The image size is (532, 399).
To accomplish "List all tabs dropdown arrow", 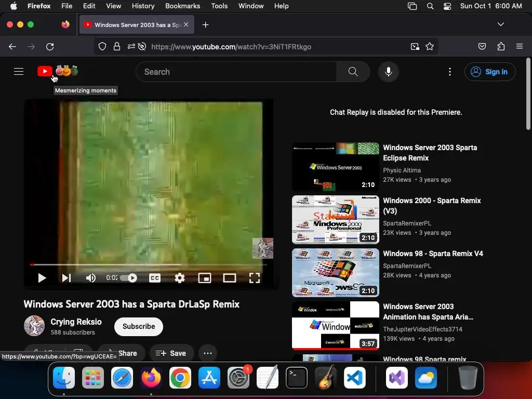I will tap(500, 24).
